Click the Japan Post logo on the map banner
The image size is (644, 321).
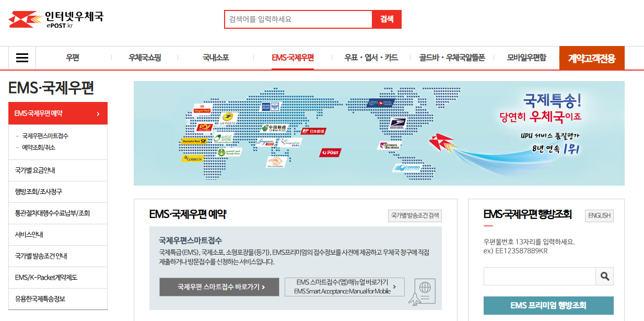(x=313, y=131)
